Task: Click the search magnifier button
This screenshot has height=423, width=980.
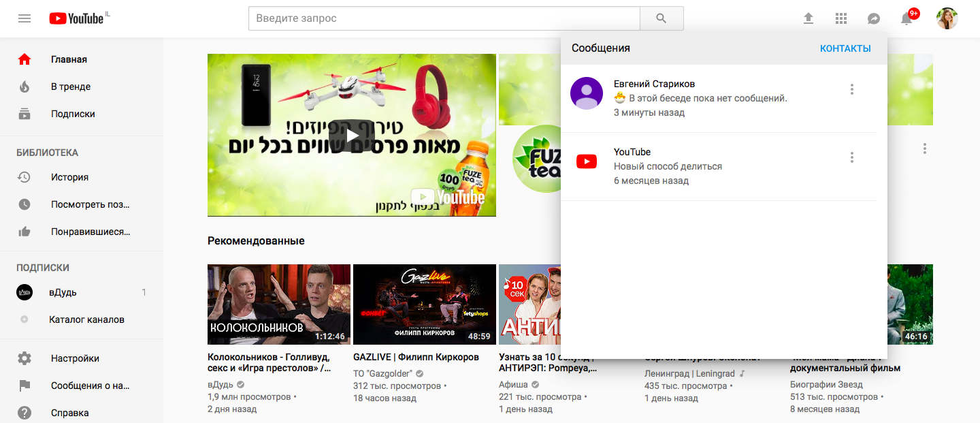Action: [x=661, y=18]
